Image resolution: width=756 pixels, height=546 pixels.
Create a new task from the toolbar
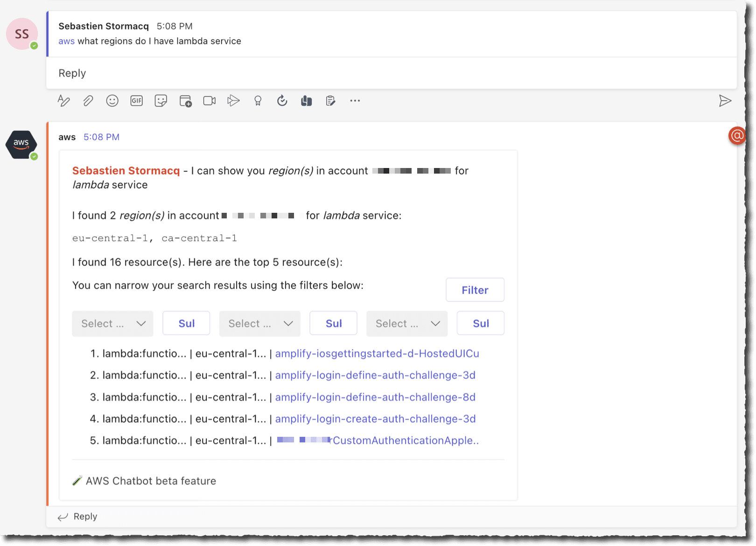tap(331, 100)
